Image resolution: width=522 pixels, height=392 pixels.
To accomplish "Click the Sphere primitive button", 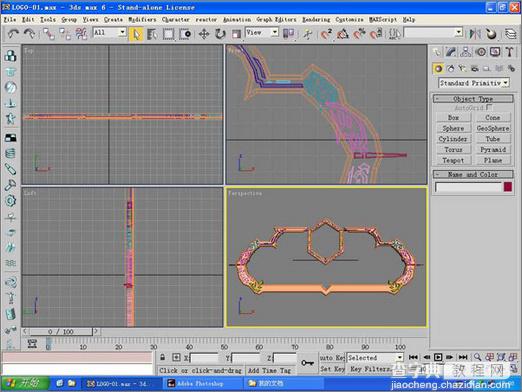I will pyautogui.click(x=453, y=128).
